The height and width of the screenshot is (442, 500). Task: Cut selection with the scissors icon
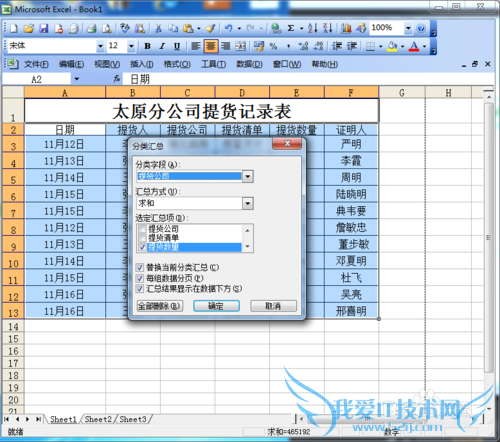[x=159, y=28]
